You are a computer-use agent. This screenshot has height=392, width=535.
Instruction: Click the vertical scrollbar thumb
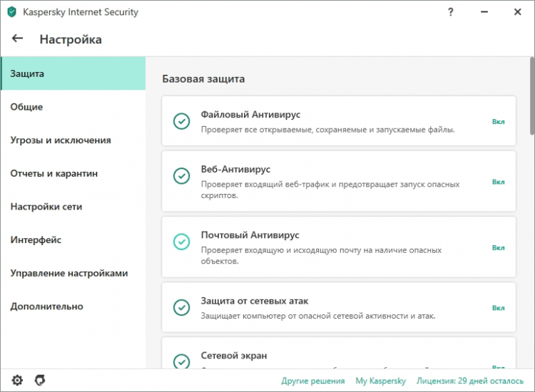click(531, 96)
